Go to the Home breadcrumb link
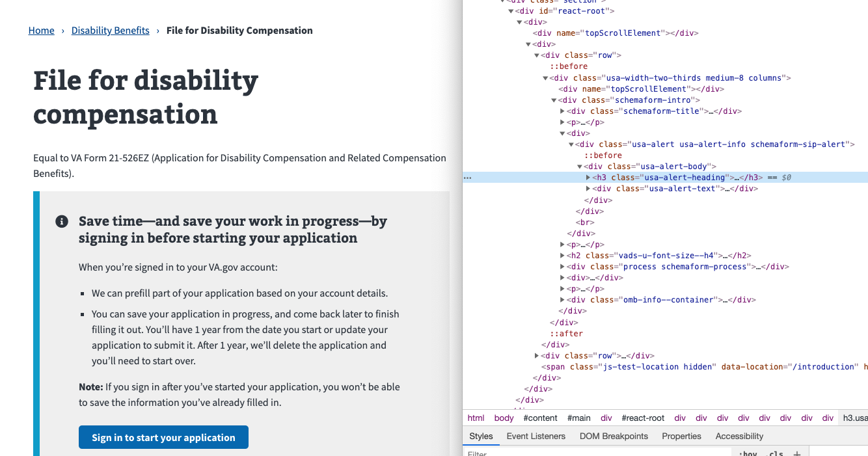 42,31
